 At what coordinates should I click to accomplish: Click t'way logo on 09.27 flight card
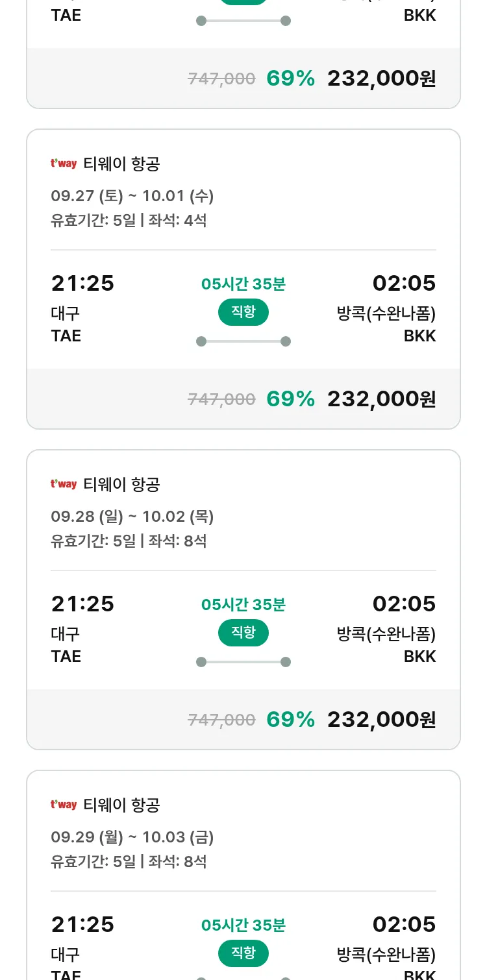coord(64,164)
